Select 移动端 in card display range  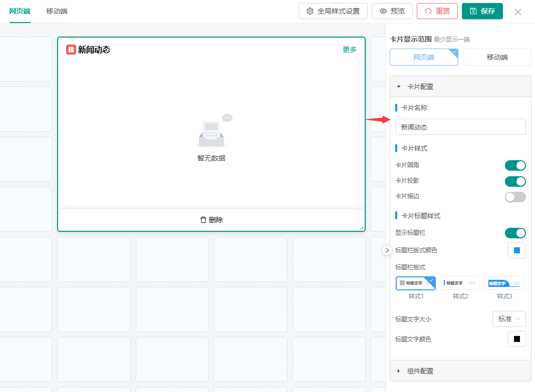coord(497,57)
